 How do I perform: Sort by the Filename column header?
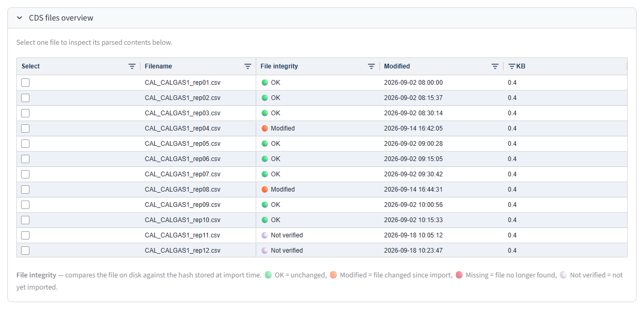158,66
